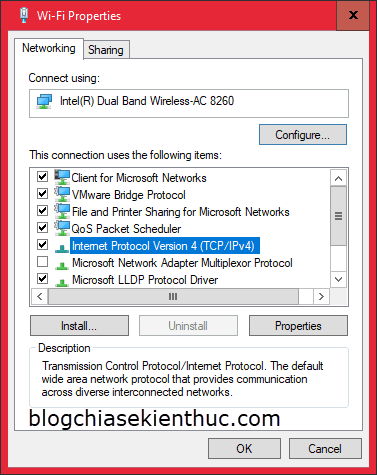The image size is (377, 475).
Task: Uncheck VMware Bridge Protocol checkbox
Action: coord(42,193)
